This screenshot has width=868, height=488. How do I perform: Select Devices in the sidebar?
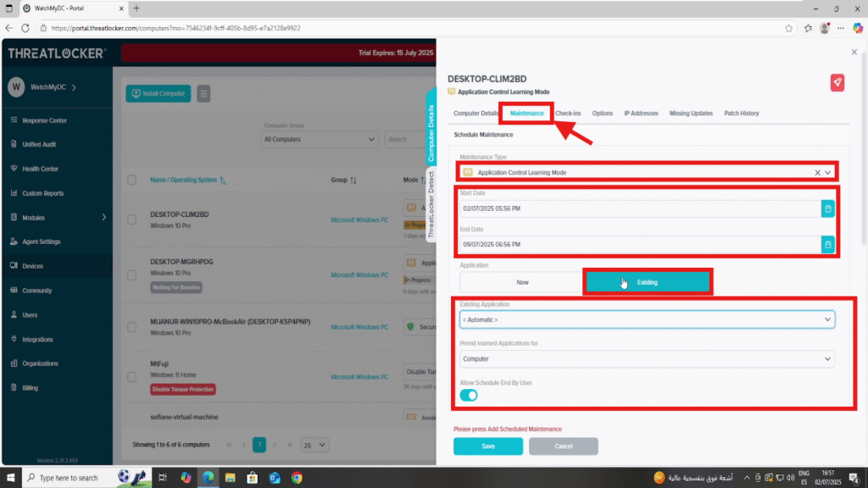[32, 266]
